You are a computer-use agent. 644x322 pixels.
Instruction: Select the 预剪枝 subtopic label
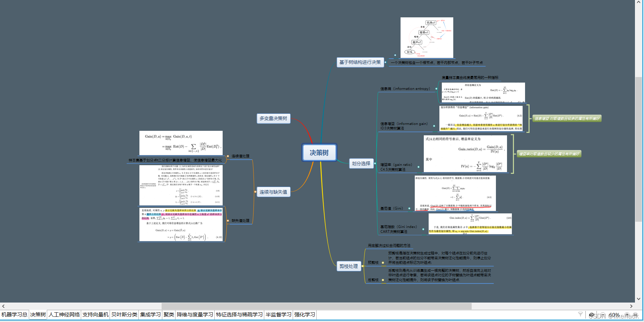tap(373, 263)
